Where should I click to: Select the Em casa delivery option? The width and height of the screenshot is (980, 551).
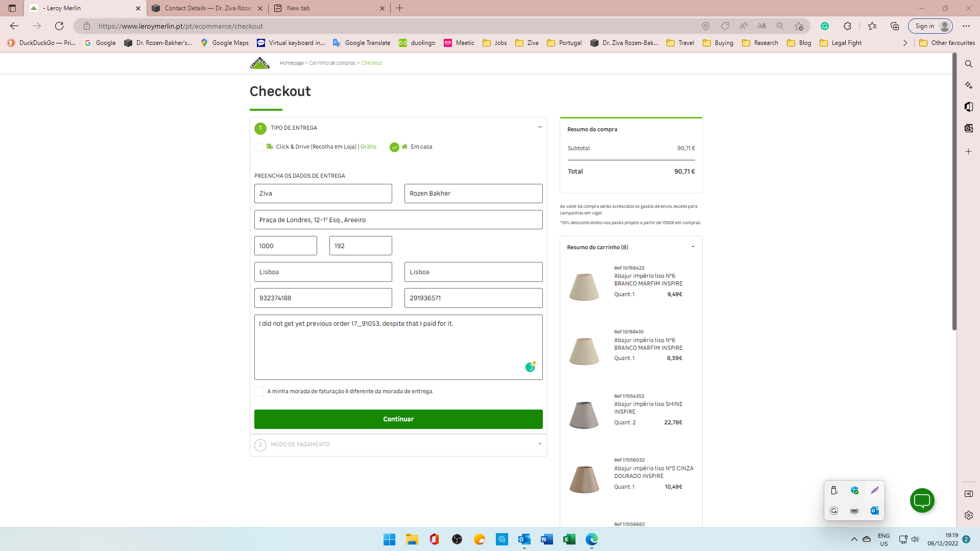point(394,147)
